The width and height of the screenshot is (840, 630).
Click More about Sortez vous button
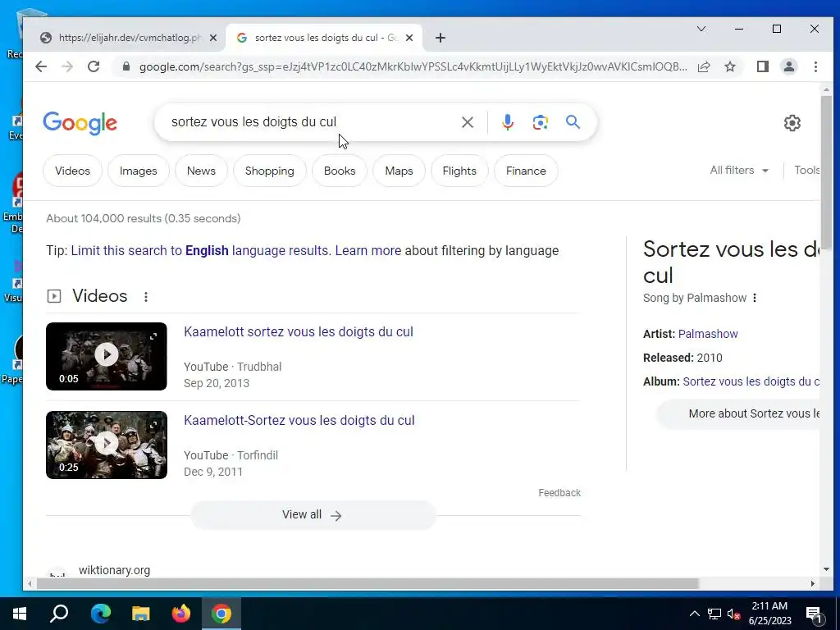739,413
